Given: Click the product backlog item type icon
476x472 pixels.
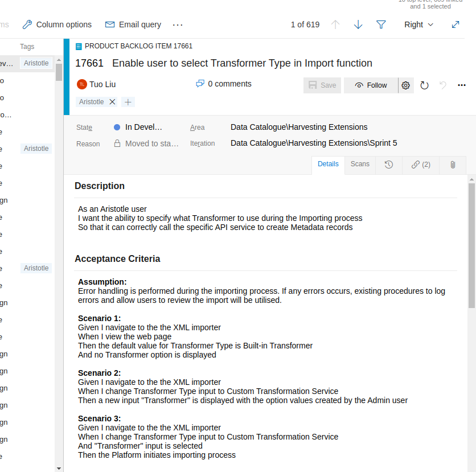Looking at the screenshot, I should coord(79,46).
